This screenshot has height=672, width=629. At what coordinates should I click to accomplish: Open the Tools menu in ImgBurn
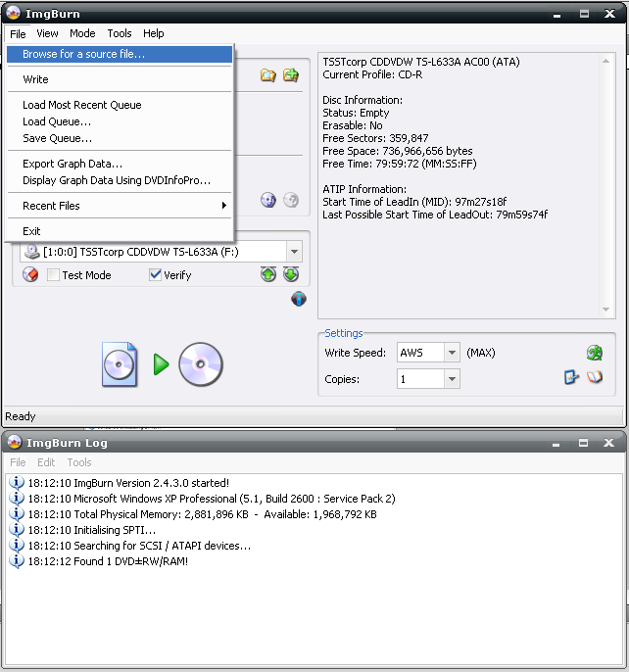pos(120,33)
